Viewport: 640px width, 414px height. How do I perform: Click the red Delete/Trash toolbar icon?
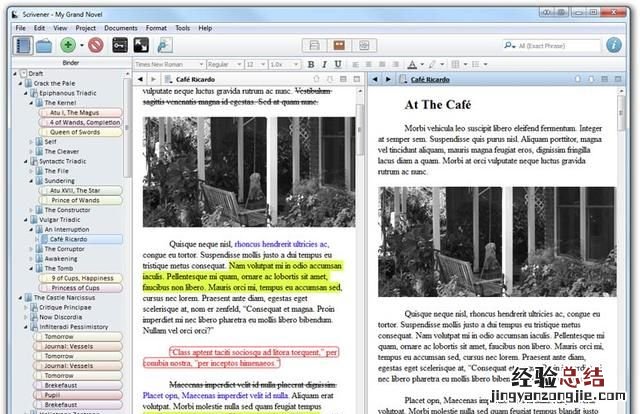pyautogui.click(x=96, y=45)
